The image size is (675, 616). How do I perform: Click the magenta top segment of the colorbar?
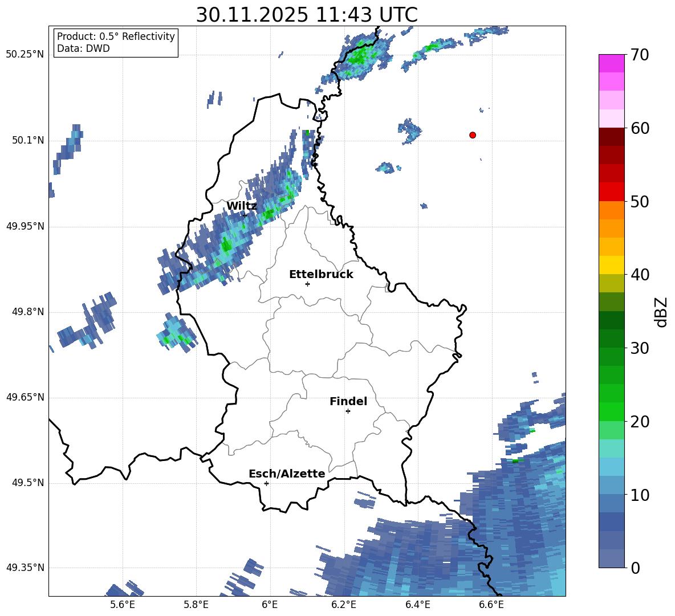(611, 63)
